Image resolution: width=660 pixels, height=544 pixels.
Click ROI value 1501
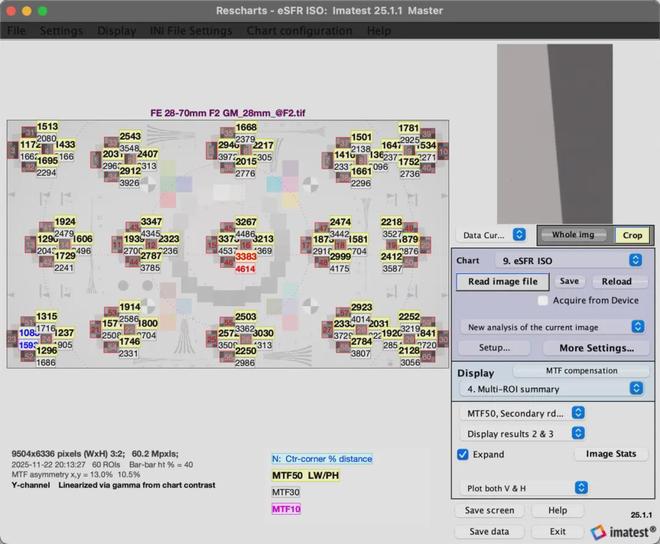pos(361,137)
